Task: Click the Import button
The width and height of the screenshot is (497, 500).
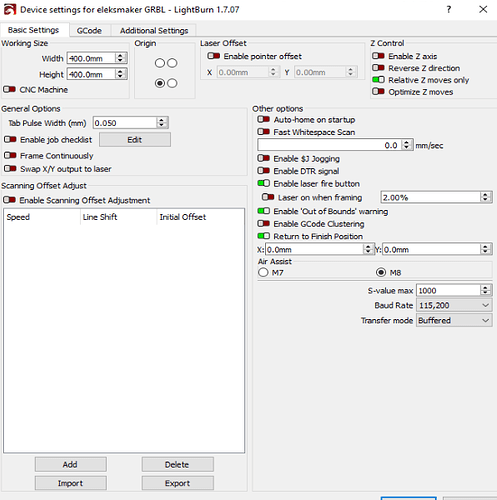Action: coord(71,483)
